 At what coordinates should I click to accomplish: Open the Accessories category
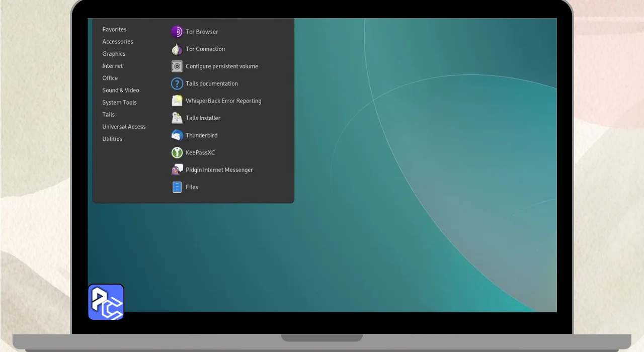pyautogui.click(x=118, y=42)
